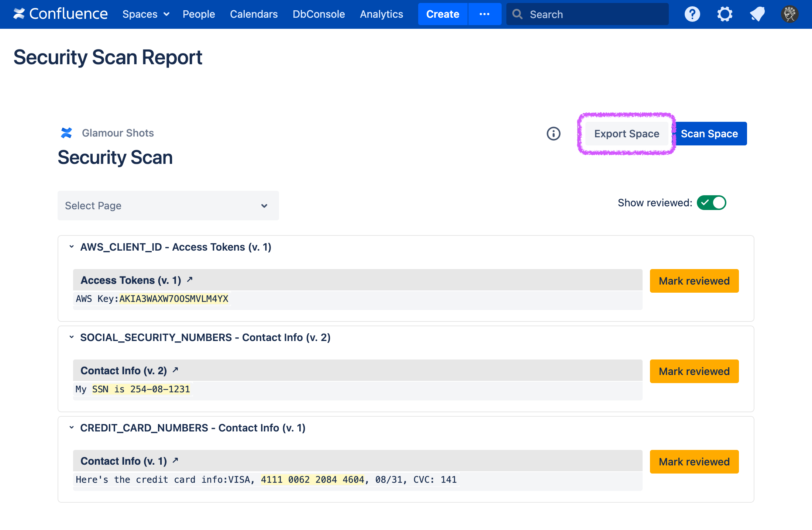Open the Select Page dropdown
The height and width of the screenshot is (530, 812).
coord(168,206)
